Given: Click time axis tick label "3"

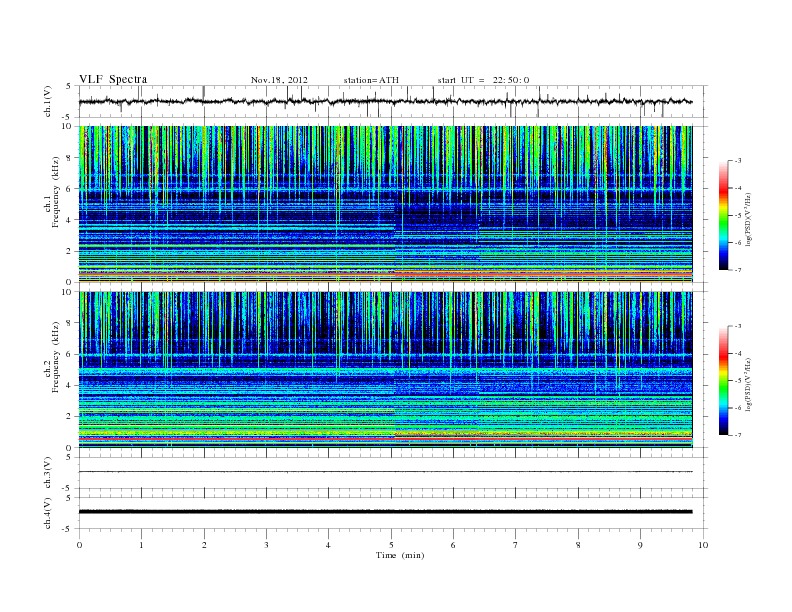Looking at the screenshot, I should click(x=266, y=545).
